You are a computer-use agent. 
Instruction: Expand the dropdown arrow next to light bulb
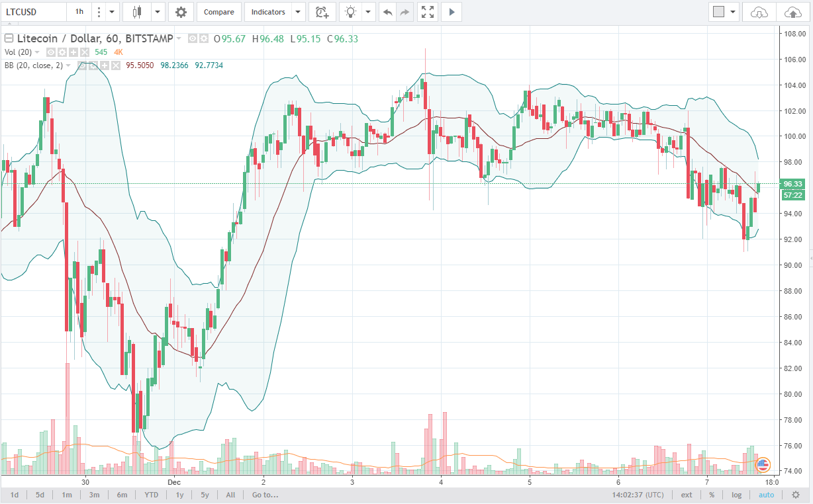coord(368,12)
